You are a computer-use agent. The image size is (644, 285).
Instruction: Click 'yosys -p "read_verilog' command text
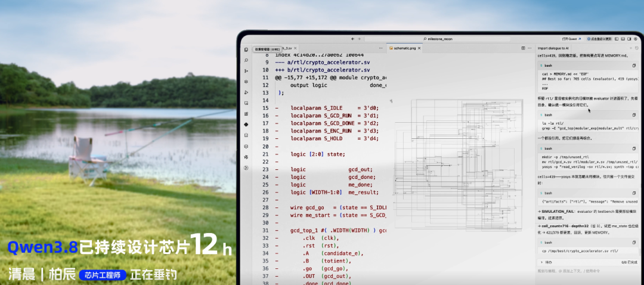590,167
